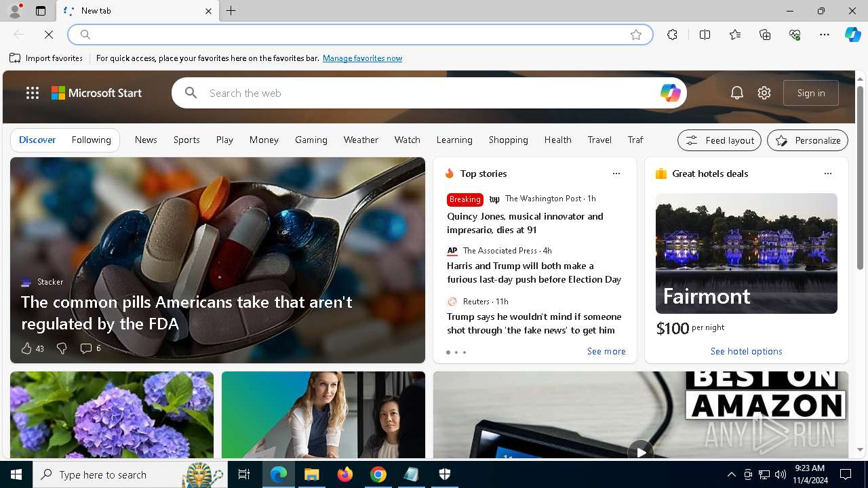Click Import favorites in the favorites bar
868x488 pixels.
click(46, 58)
